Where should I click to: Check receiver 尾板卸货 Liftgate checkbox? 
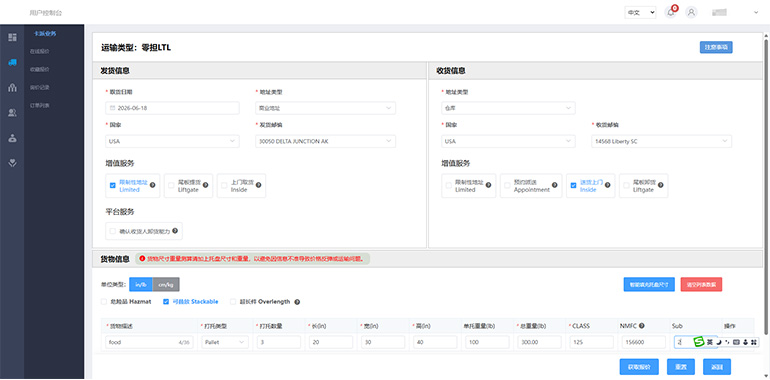627,186
